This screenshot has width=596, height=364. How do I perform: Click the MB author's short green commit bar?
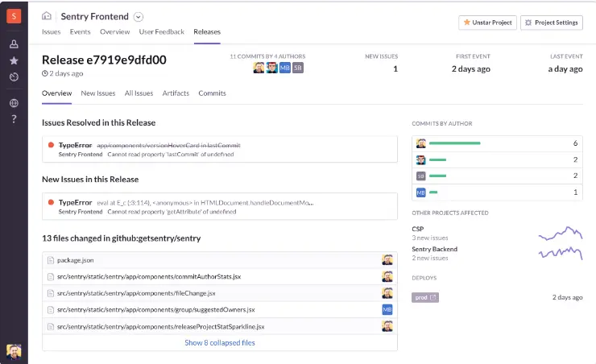pyautogui.click(x=433, y=192)
